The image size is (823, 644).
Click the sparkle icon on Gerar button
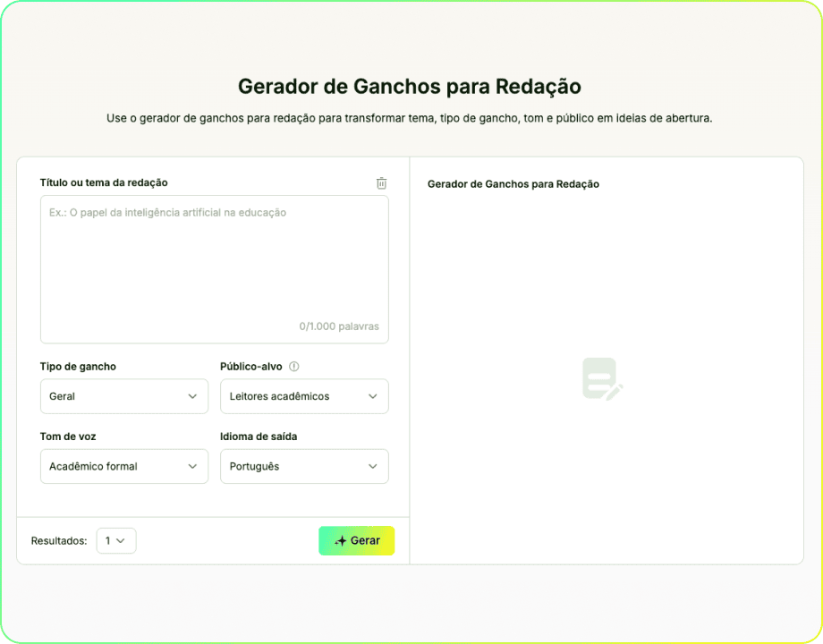(x=341, y=541)
